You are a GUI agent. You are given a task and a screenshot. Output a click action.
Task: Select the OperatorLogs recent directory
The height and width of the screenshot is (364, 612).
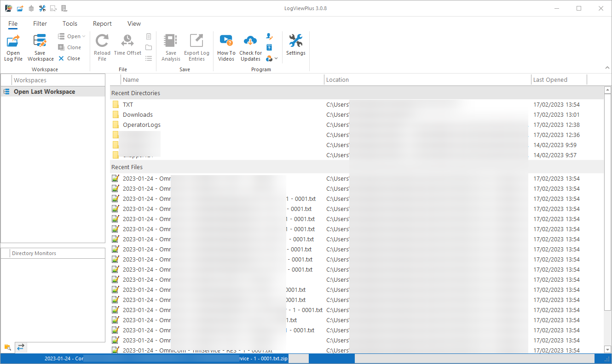(142, 125)
